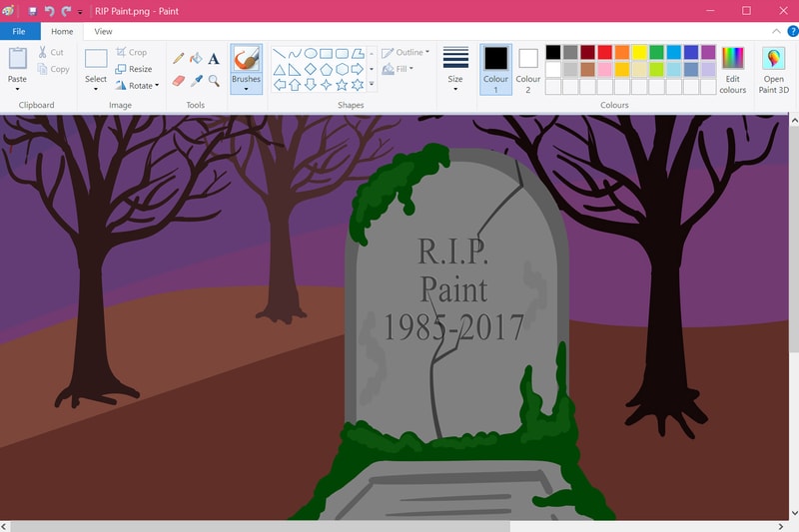Switch to the View tab
This screenshot has height=532, width=799.
(x=103, y=32)
